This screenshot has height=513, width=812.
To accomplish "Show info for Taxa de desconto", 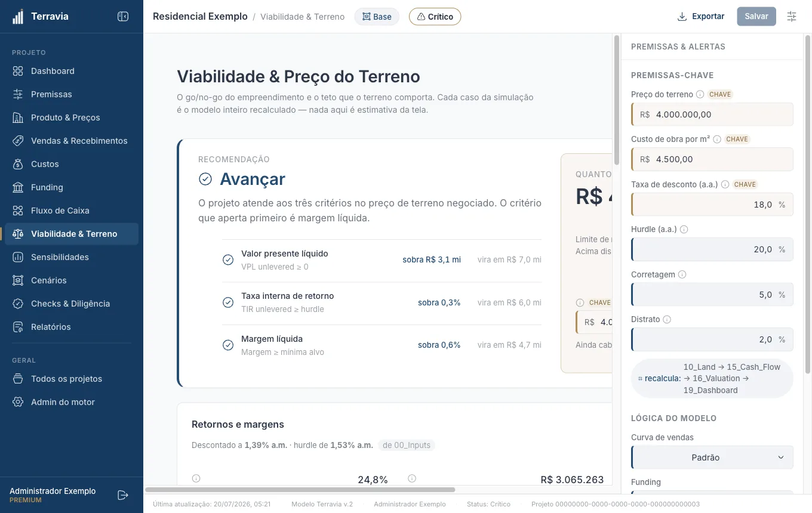I will pyautogui.click(x=725, y=184).
